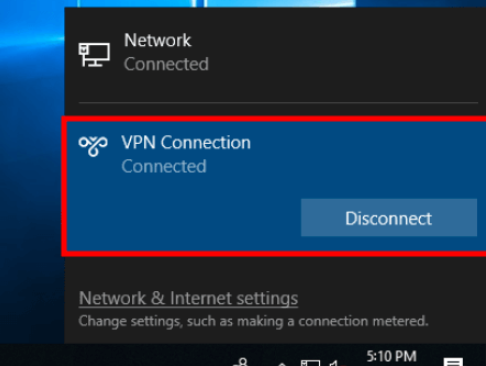Screen dimensions: 486x366
Task: Click the network tray icon in the taskbar
Action: point(310,363)
